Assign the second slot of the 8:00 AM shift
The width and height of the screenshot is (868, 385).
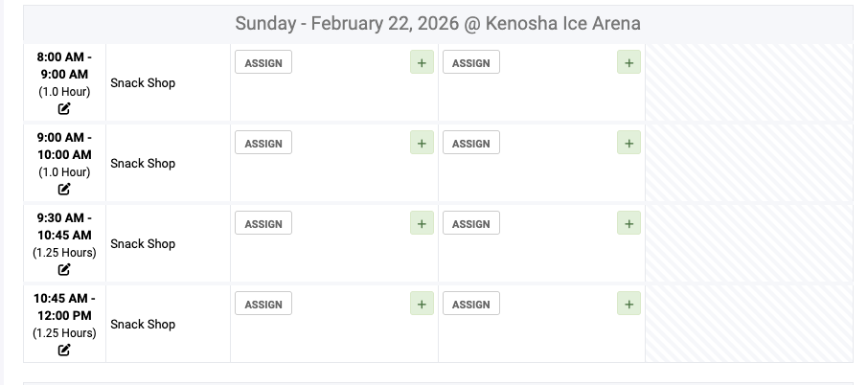pos(470,63)
